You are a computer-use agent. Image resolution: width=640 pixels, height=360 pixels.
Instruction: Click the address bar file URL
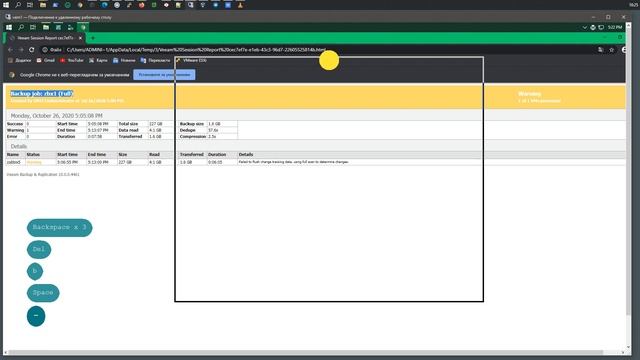point(196,50)
